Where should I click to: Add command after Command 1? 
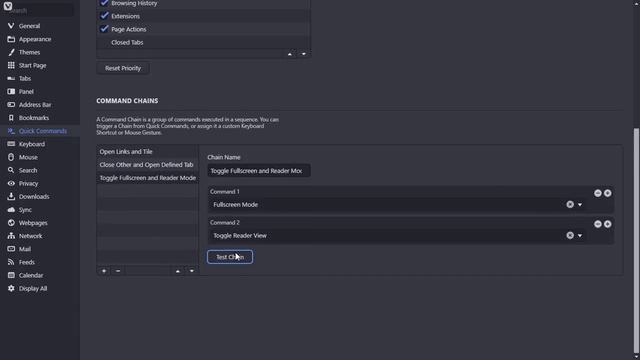coord(608,193)
